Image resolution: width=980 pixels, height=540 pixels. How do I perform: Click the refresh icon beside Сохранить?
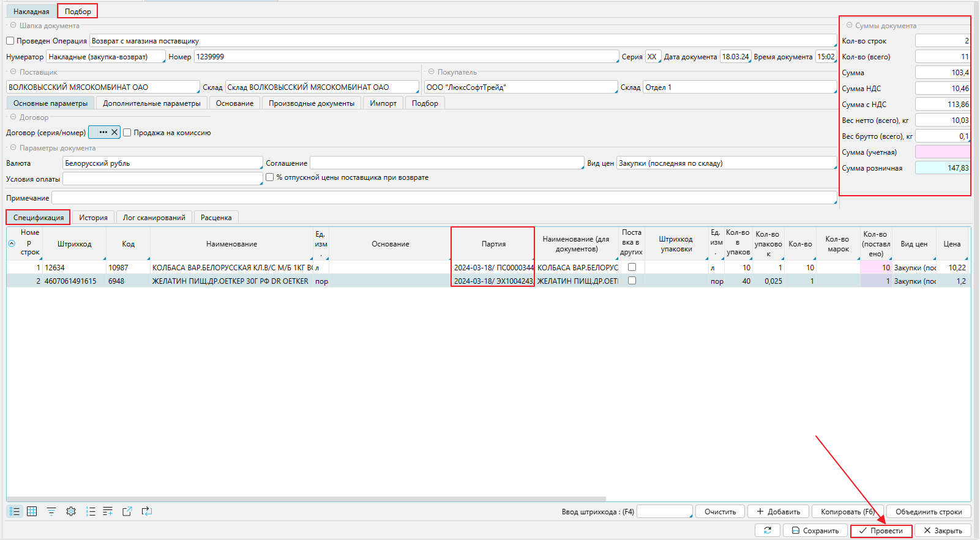tap(767, 530)
